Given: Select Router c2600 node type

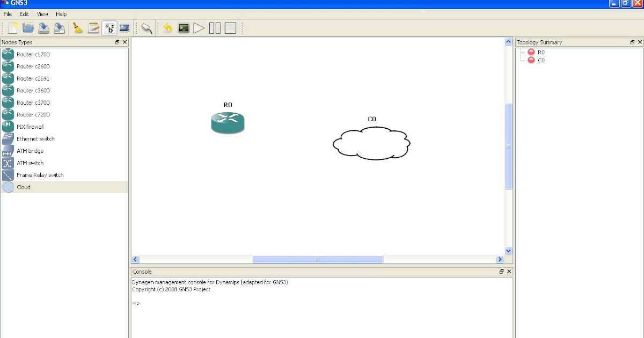Looking at the screenshot, I should tap(64, 67).
